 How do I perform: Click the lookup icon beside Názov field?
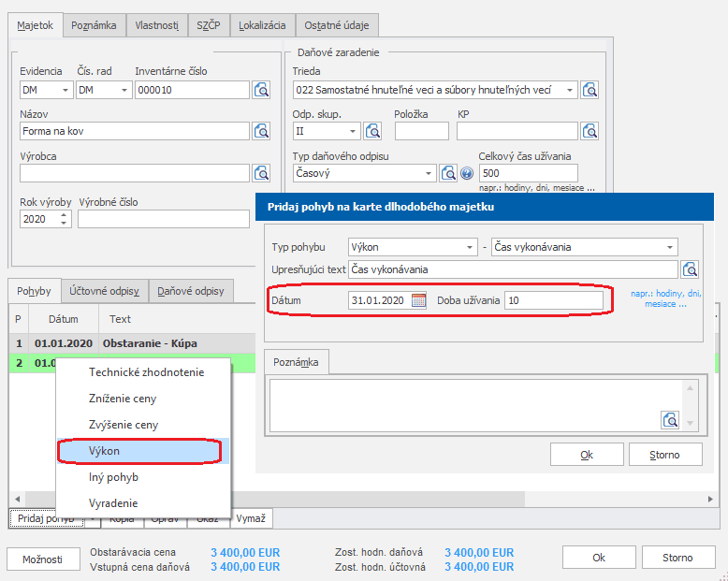262,131
